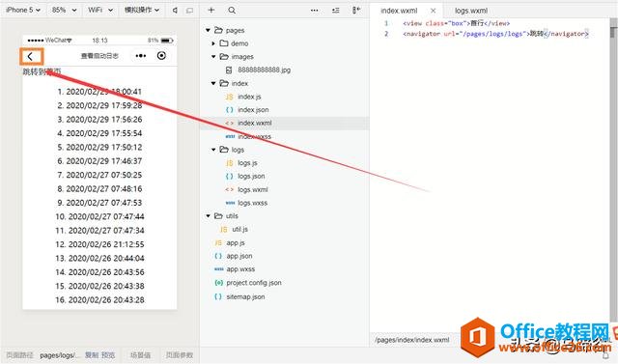Click the editor vertical scrollbar
The image size is (618, 364).
[x=613, y=169]
